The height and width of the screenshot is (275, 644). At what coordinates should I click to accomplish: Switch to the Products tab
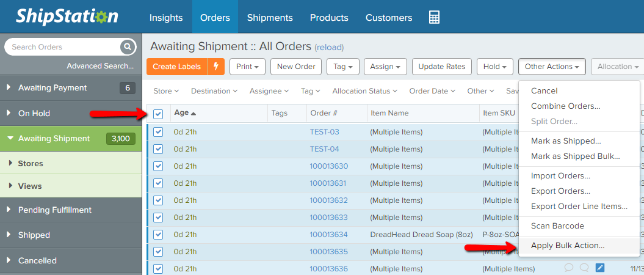tap(329, 18)
